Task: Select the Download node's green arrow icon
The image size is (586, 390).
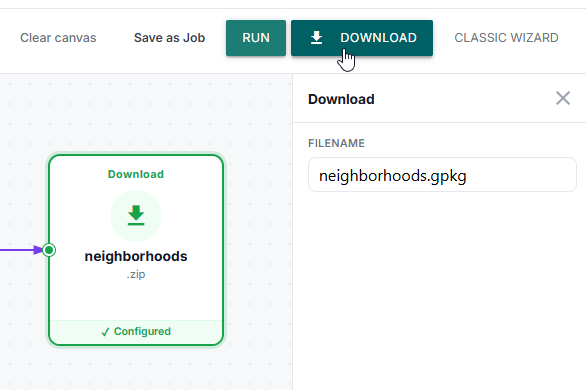Action: 136,216
